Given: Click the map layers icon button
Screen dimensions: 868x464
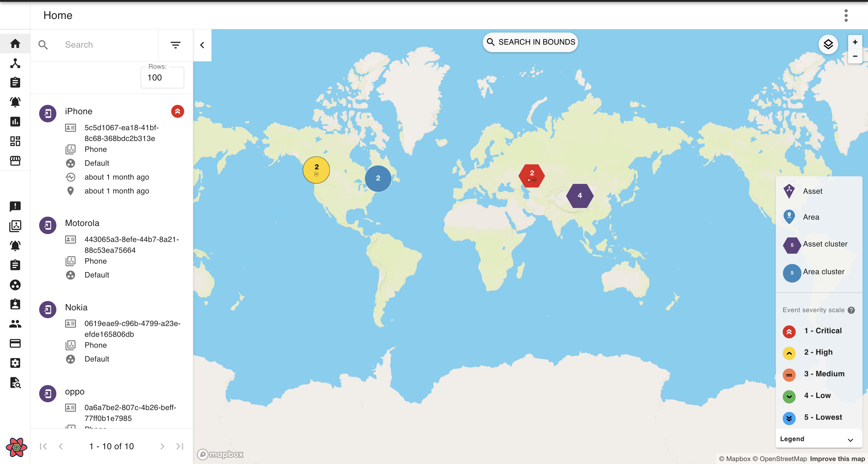Looking at the screenshot, I should click(x=828, y=45).
